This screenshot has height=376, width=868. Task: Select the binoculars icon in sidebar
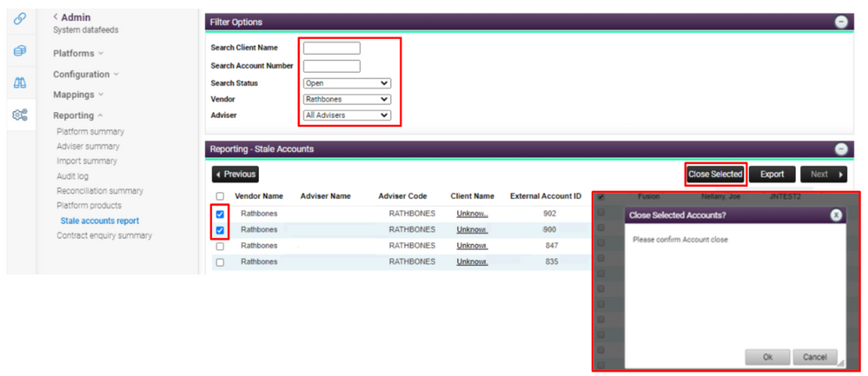coord(20,83)
